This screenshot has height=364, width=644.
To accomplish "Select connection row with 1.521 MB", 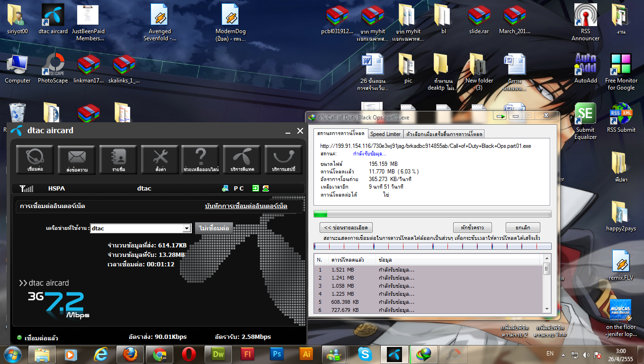I will click(428, 270).
